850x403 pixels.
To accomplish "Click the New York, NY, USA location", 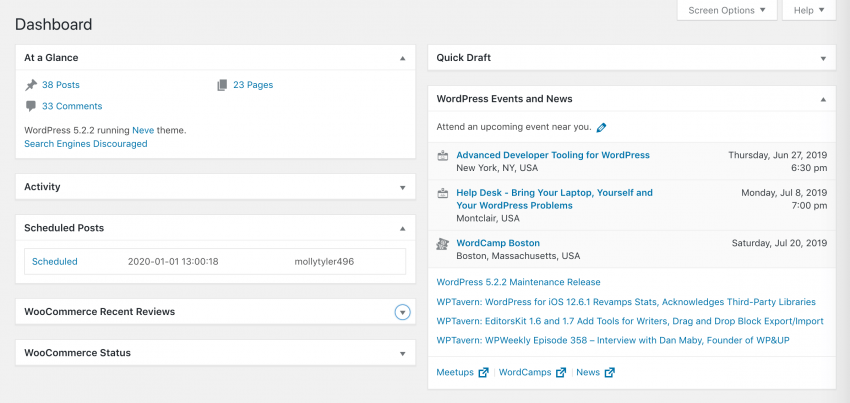I will coord(497,168).
